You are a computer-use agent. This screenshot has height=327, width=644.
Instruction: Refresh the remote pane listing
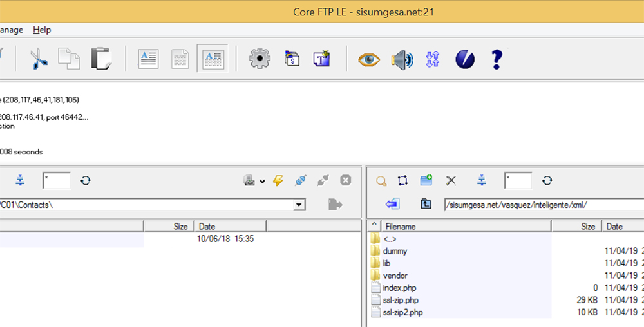click(547, 180)
